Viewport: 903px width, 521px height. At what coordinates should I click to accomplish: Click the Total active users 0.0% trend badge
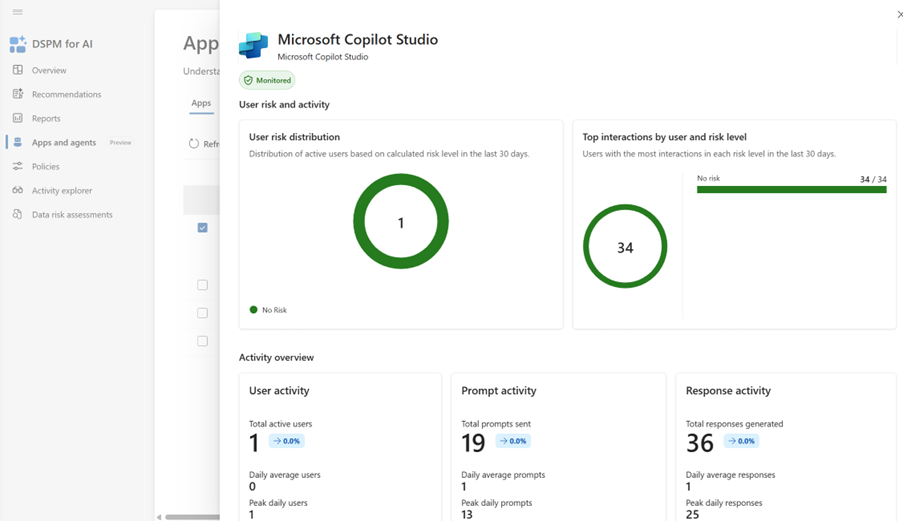coord(286,441)
